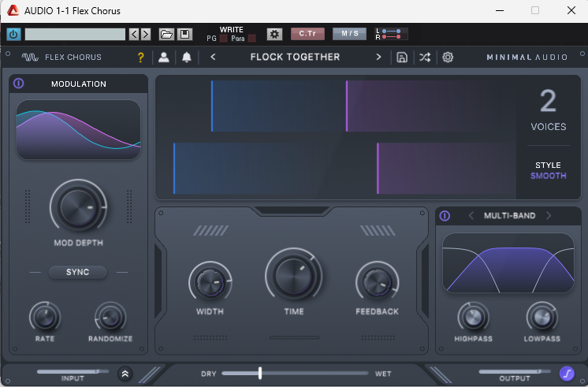Click the RANDOMIZE knob
Image resolution: width=588 pixels, height=387 pixels.
(x=110, y=318)
